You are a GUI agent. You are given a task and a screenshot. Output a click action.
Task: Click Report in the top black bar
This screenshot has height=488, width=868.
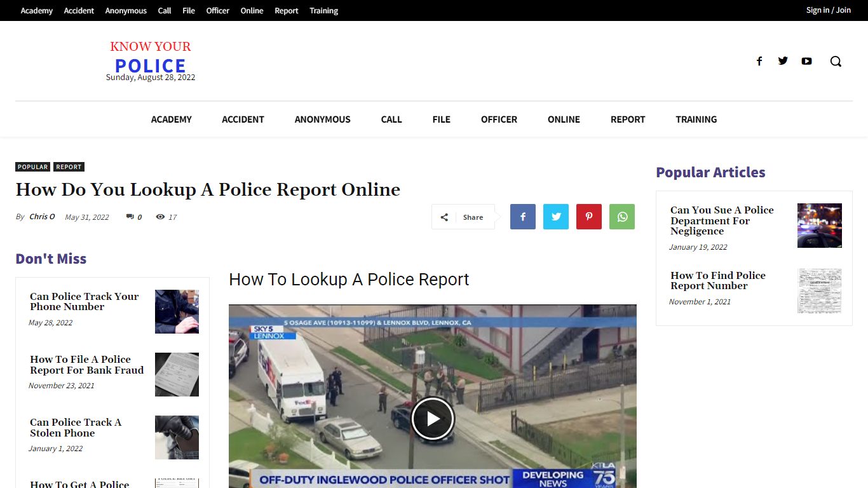pyautogui.click(x=287, y=11)
